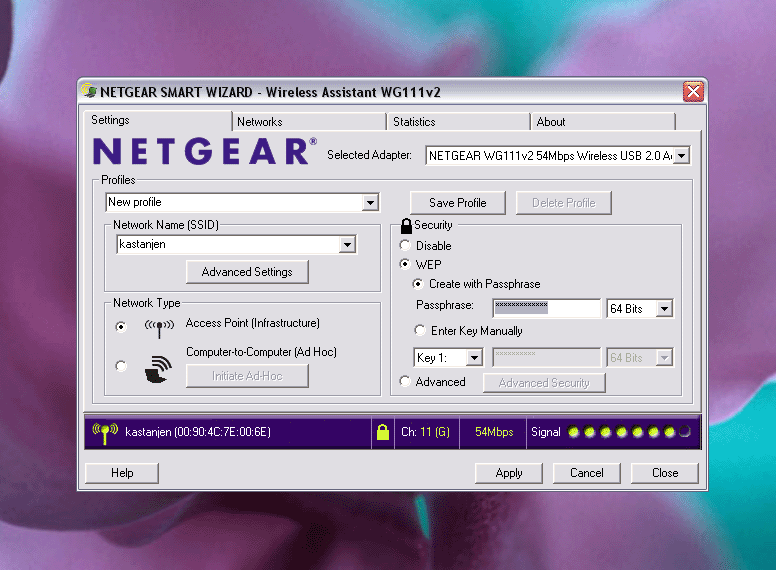The height and width of the screenshot is (570, 776).
Task: Click the padlock icon beside Security
Action: coord(406,226)
